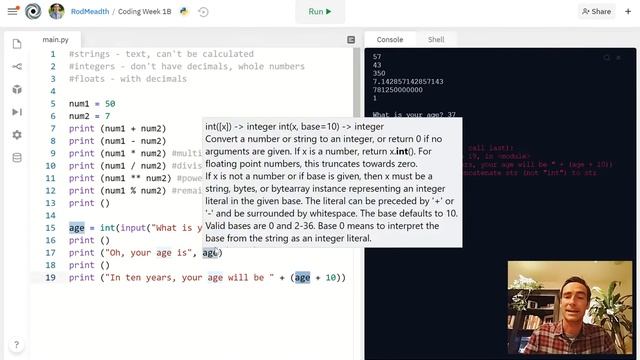Open the Version control sidebar icon

click(17, 67)
